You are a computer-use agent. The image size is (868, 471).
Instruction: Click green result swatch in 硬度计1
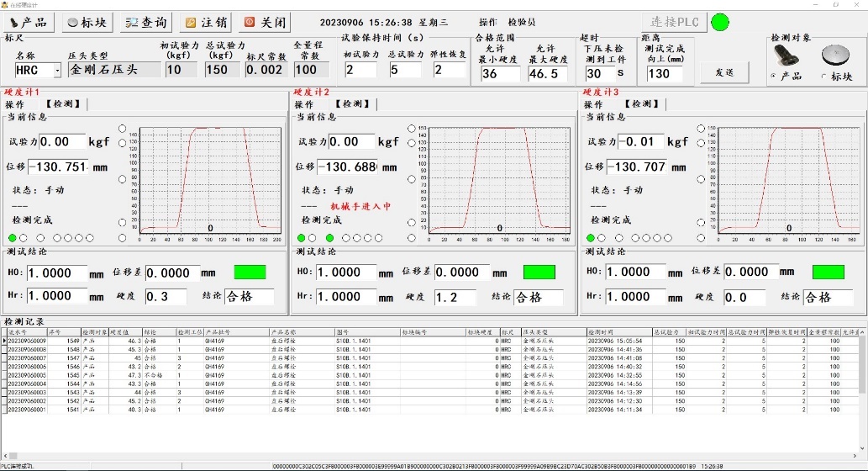click(x=250, y=272)
